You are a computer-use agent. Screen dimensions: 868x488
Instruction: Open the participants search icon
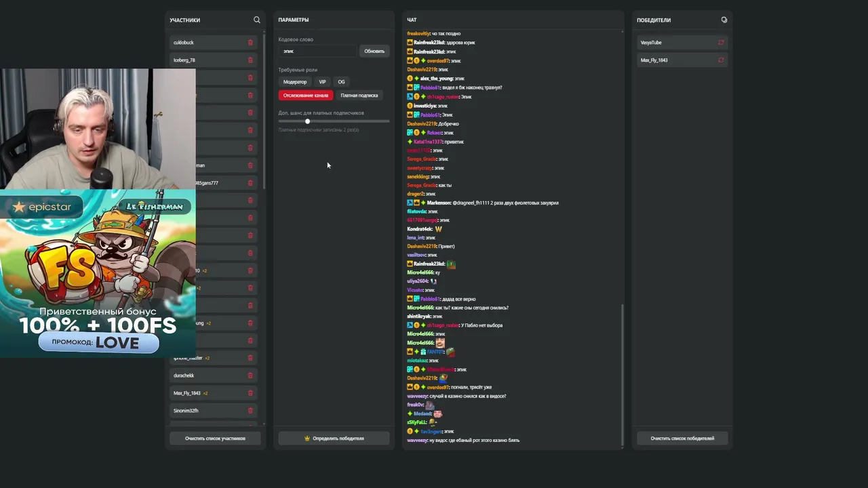pyautogui.click(x=256, y=20)
